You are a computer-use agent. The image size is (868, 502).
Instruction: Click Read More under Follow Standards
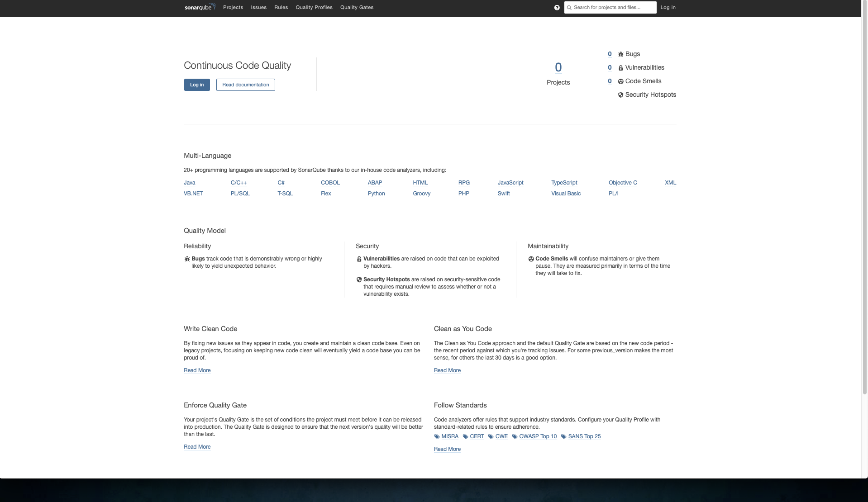click(448, 449)
